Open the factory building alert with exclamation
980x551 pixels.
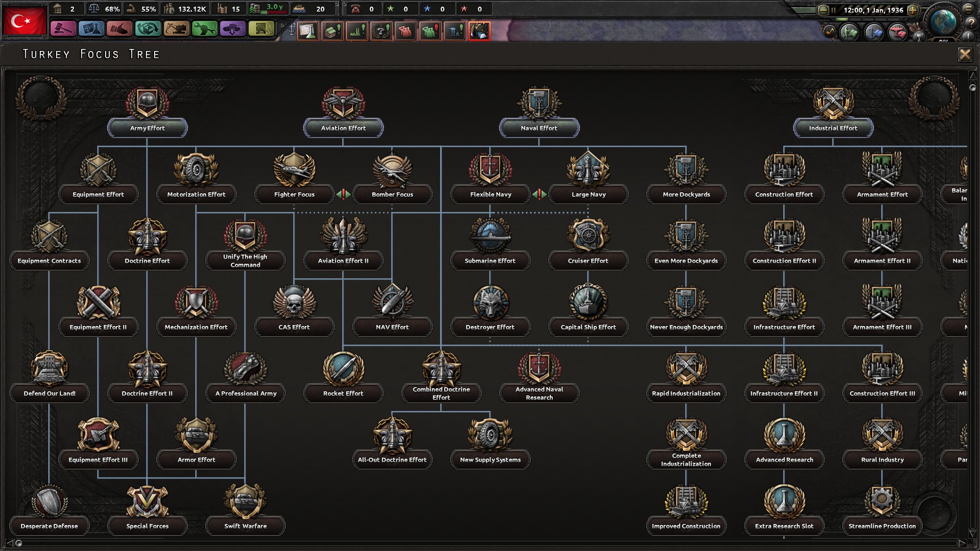[x=332, y=31]
